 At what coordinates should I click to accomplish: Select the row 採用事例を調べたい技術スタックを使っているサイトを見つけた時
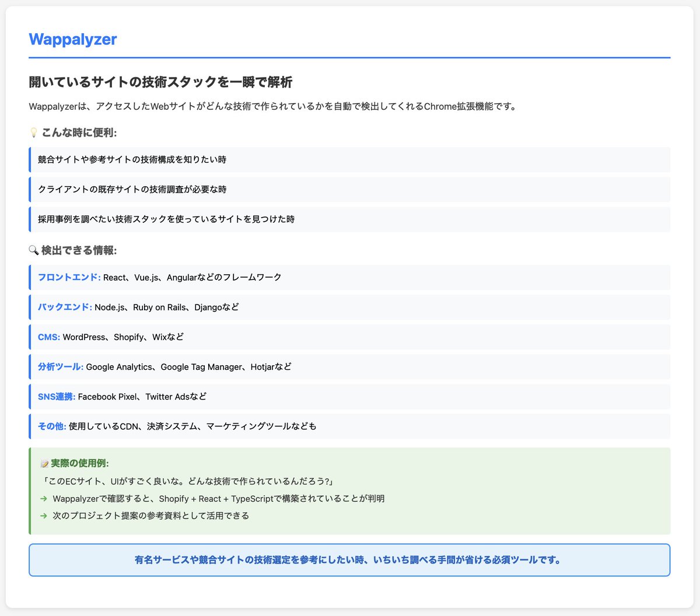click(x=349, y=219)
